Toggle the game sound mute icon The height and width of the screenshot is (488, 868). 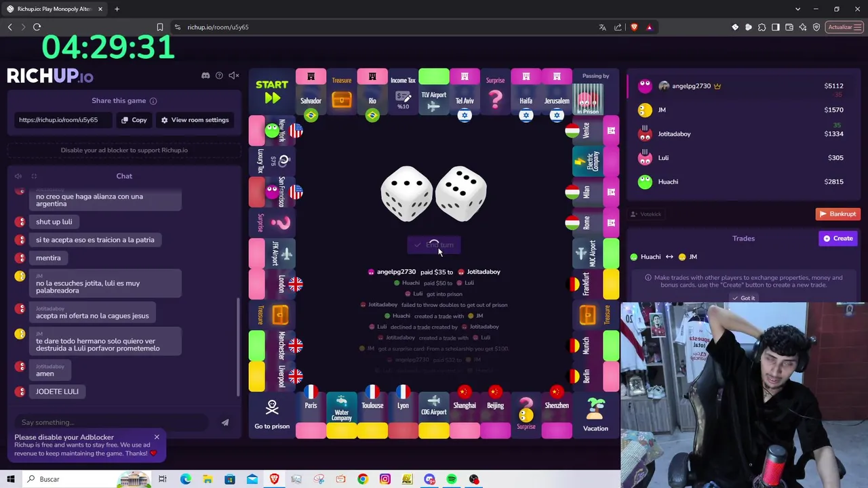point(234,75)
